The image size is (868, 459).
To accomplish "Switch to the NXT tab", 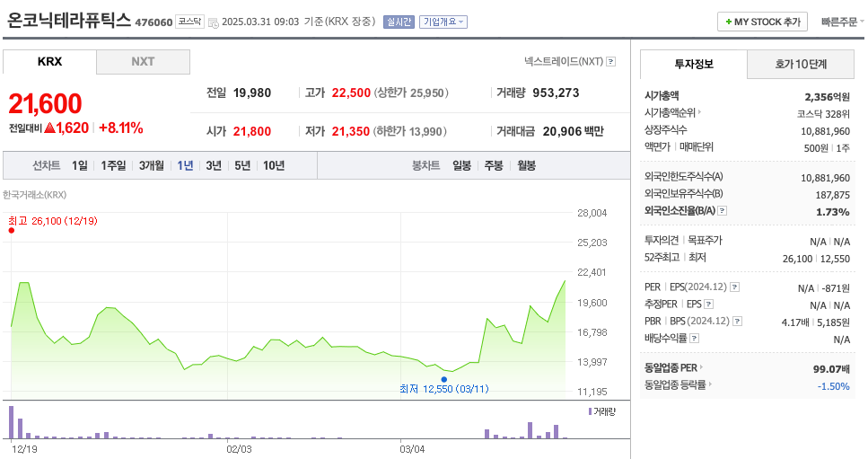I will point(143,61).
